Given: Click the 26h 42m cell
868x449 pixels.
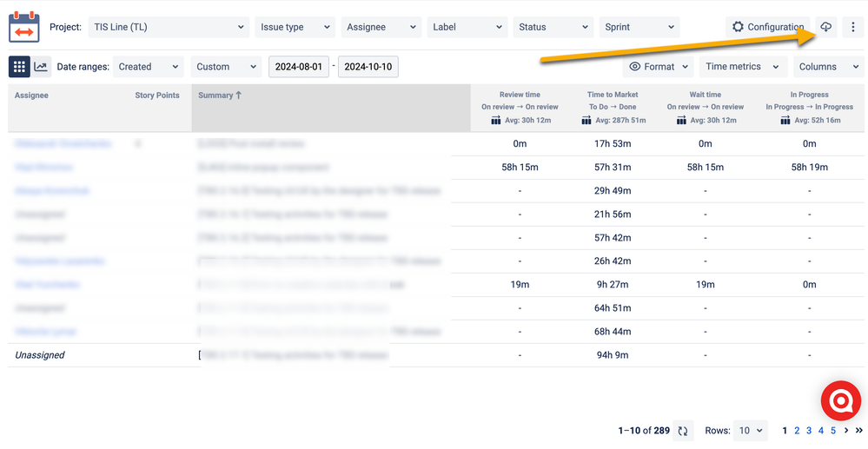Looking at the screenshot, I should (613, 261).
